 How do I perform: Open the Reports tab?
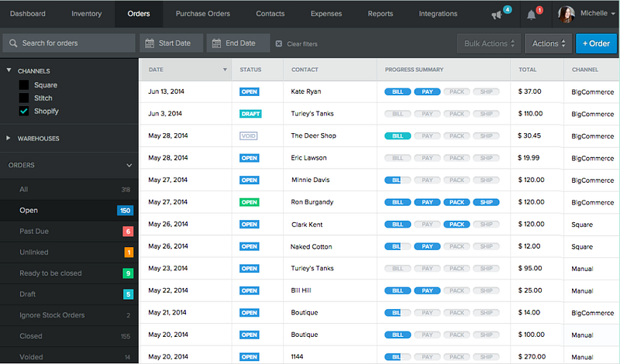click(381, 13)
